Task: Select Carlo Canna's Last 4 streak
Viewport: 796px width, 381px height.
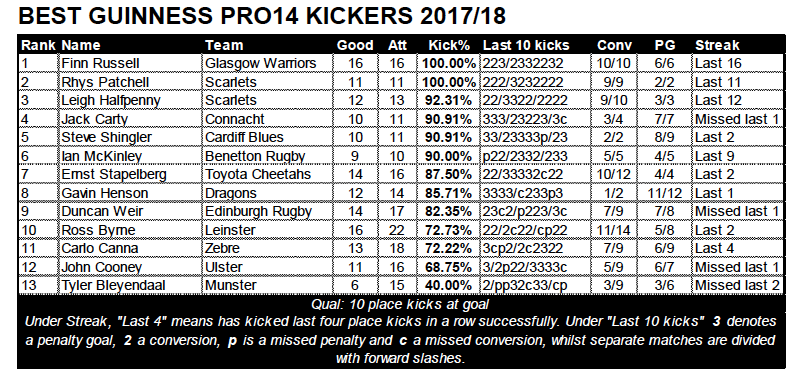Action: 715,249
